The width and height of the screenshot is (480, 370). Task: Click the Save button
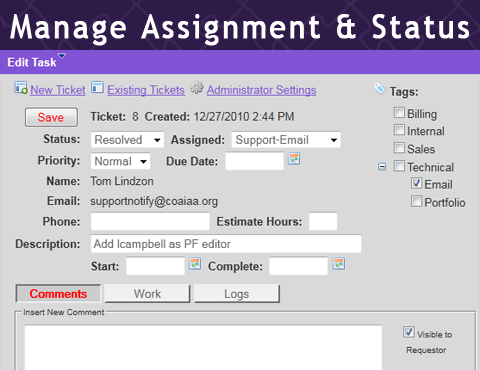51,117
